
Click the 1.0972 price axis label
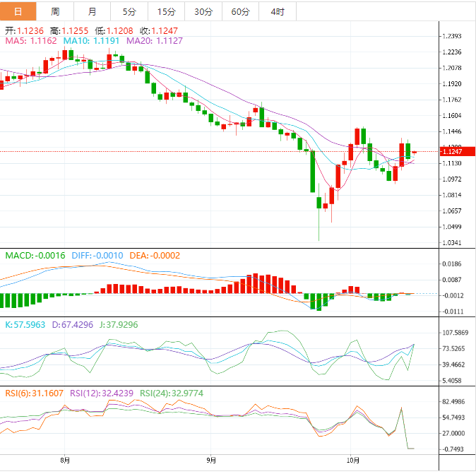click(x=452, y=179)
